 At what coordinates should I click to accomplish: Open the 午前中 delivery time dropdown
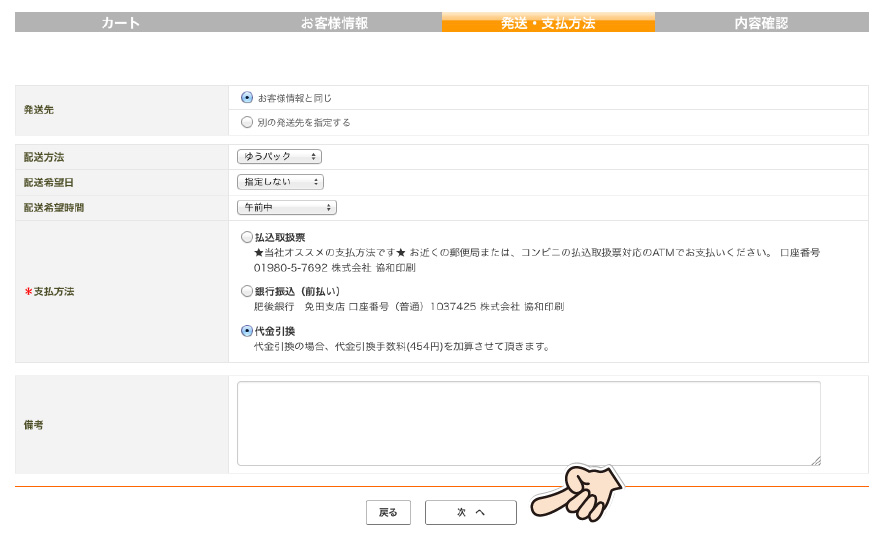point(287,208)
